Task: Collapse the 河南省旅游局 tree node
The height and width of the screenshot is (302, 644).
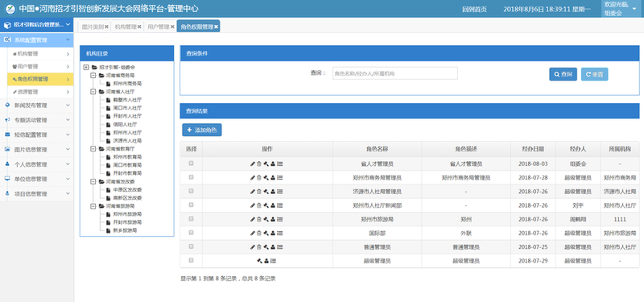Action: click(93, 206)
